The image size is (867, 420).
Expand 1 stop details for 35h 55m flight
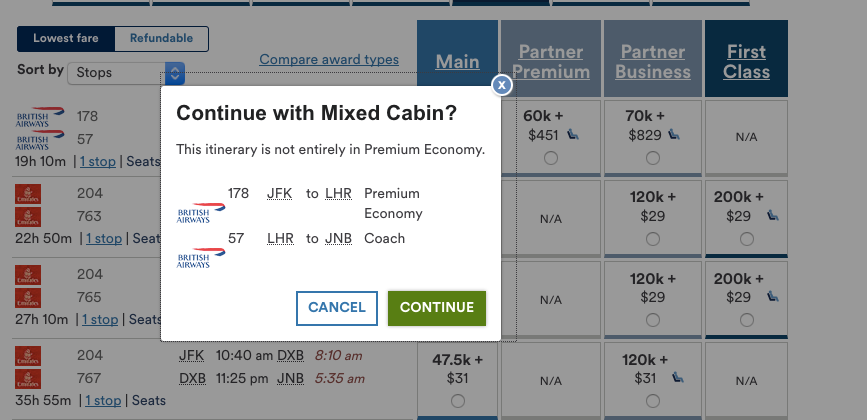101,400
